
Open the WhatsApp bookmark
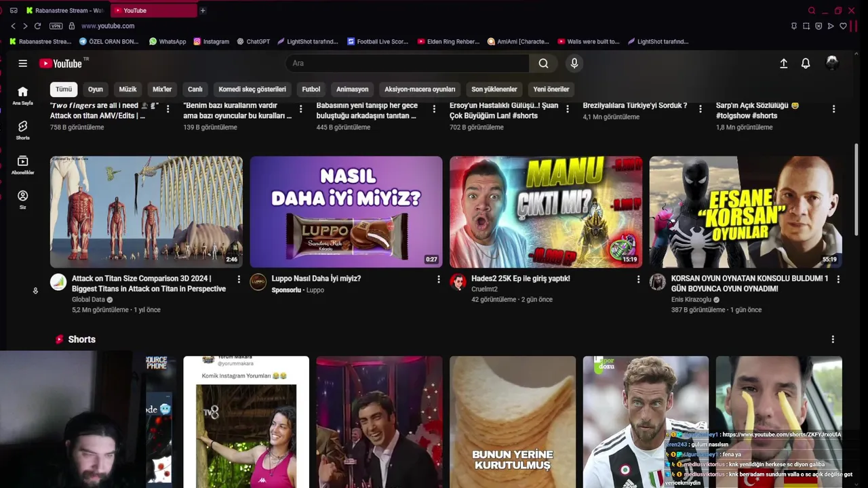167,41
